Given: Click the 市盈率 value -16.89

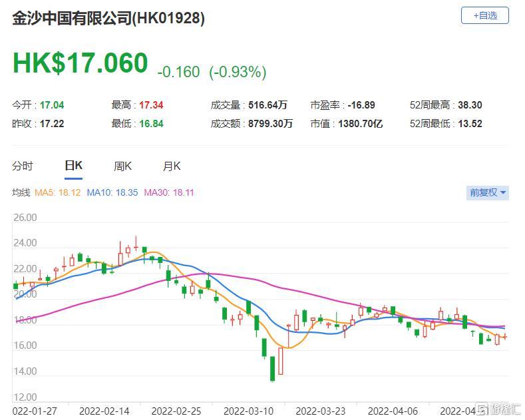Looking at the screenshot, I should [361, 105].
